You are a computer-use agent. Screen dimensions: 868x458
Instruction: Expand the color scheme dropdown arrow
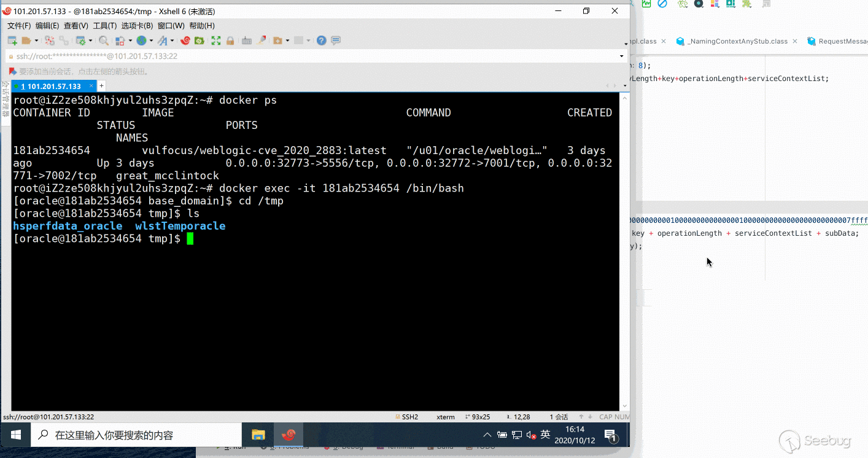[x=130, y=41]
